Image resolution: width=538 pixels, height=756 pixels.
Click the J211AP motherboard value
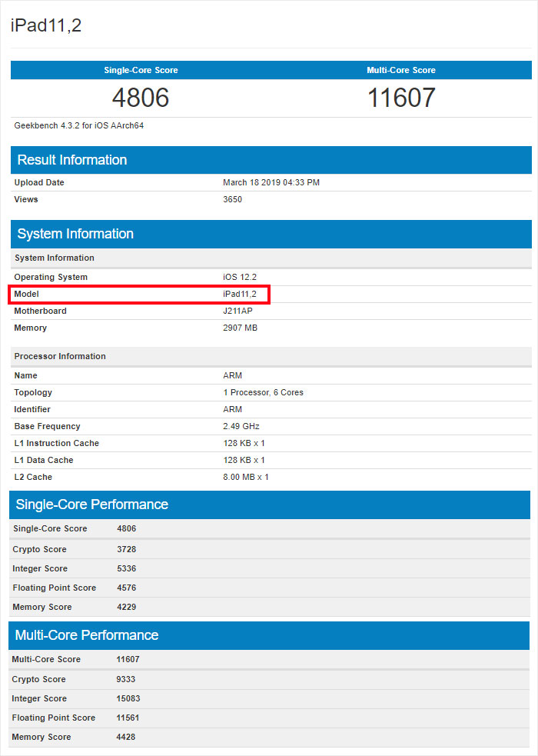coord(237,311)
